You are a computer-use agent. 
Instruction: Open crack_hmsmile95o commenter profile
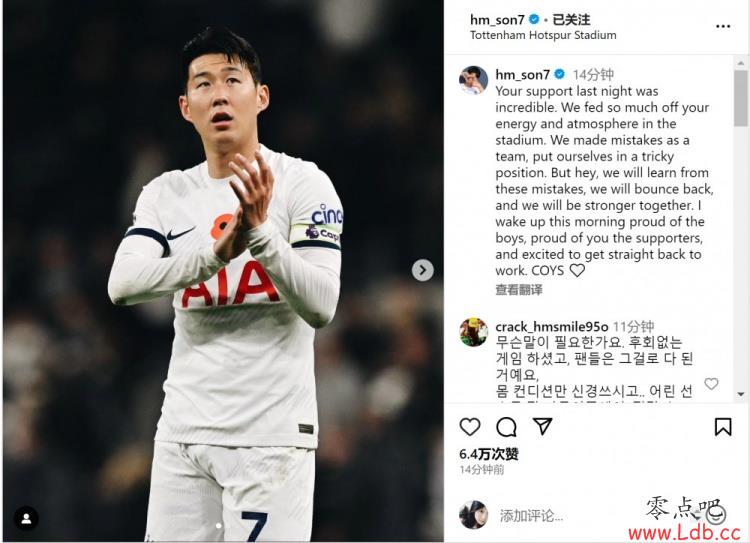tap(551, 327)
